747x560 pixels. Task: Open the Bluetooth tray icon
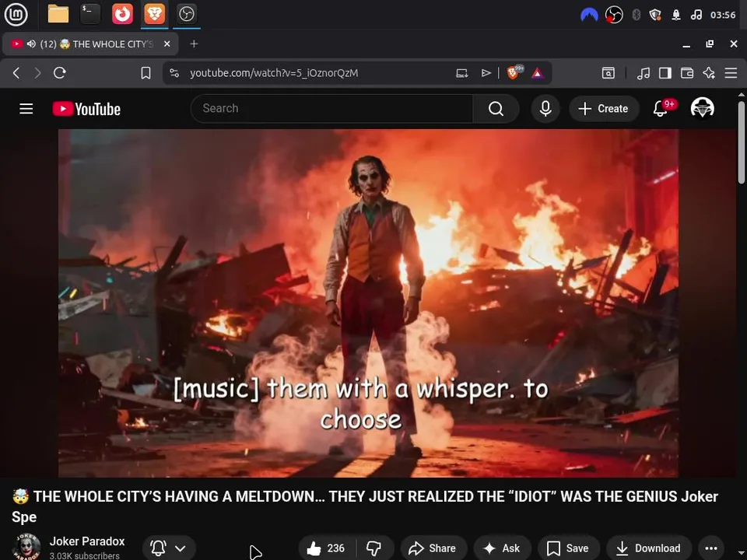click(636, 16)
